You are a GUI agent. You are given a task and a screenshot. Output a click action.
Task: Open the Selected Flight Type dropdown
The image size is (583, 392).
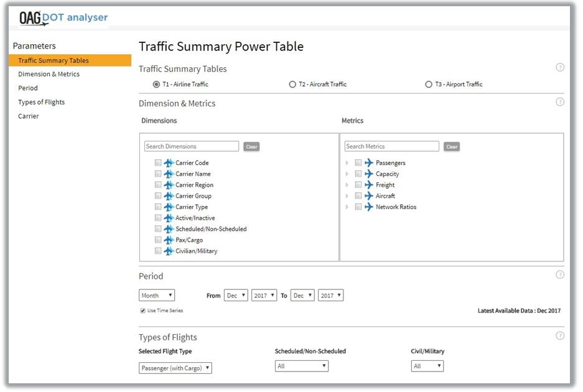click(175, 368)
